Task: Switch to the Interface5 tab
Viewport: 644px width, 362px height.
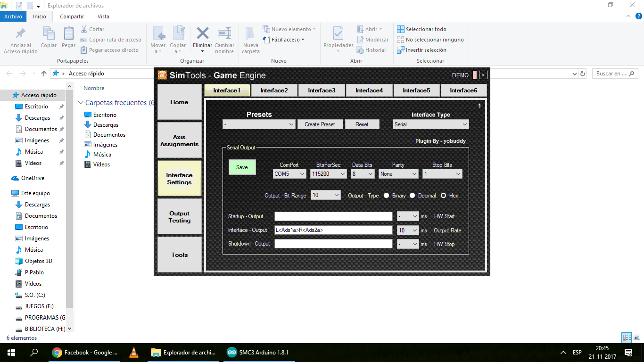Action: 416,90
